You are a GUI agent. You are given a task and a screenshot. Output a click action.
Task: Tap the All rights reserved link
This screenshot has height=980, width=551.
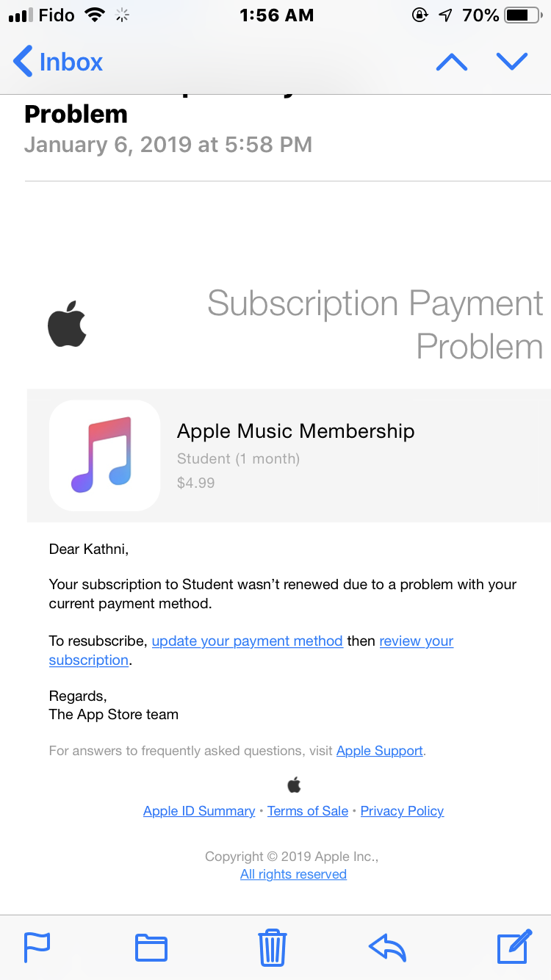(x=293, y=874)
